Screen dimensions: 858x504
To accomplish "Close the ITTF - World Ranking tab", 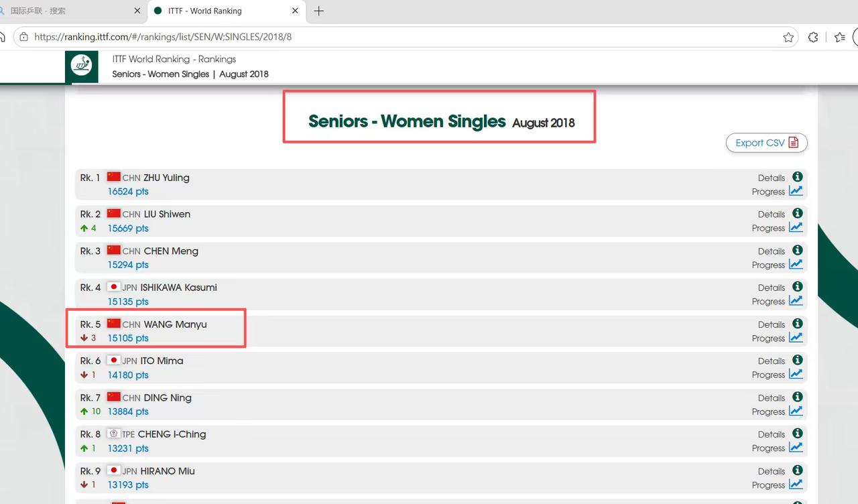I will point(295,11).
